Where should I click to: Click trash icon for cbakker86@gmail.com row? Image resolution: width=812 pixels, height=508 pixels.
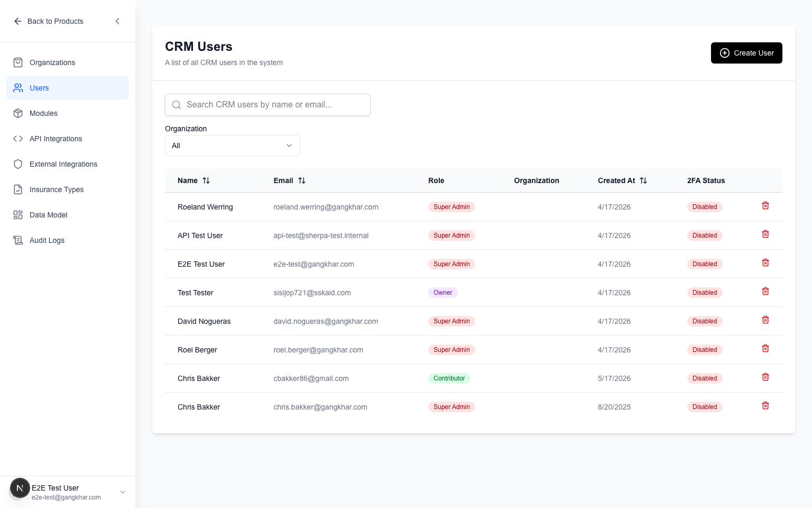coord(765,377)
